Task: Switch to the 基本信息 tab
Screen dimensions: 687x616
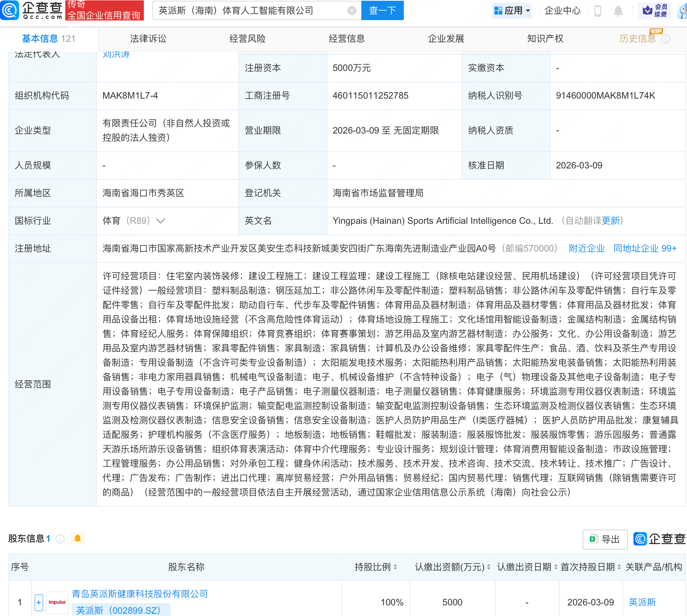Action: coord(49,39)
